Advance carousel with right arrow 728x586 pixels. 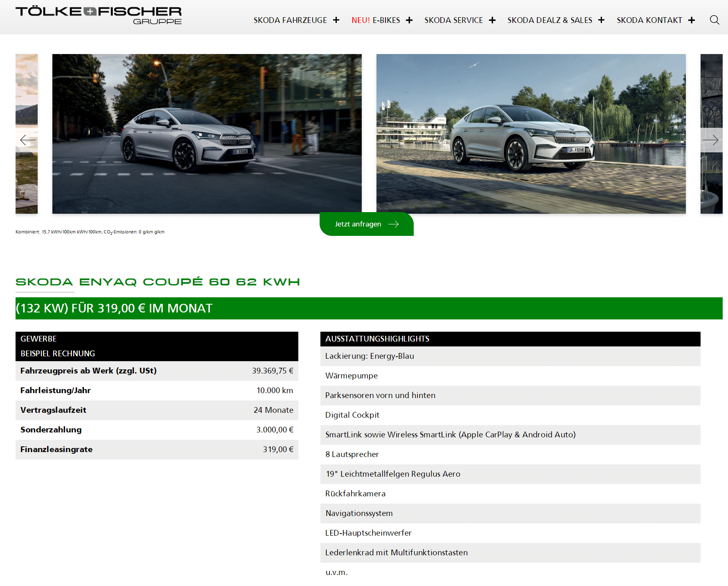click(x=711, y=140)
